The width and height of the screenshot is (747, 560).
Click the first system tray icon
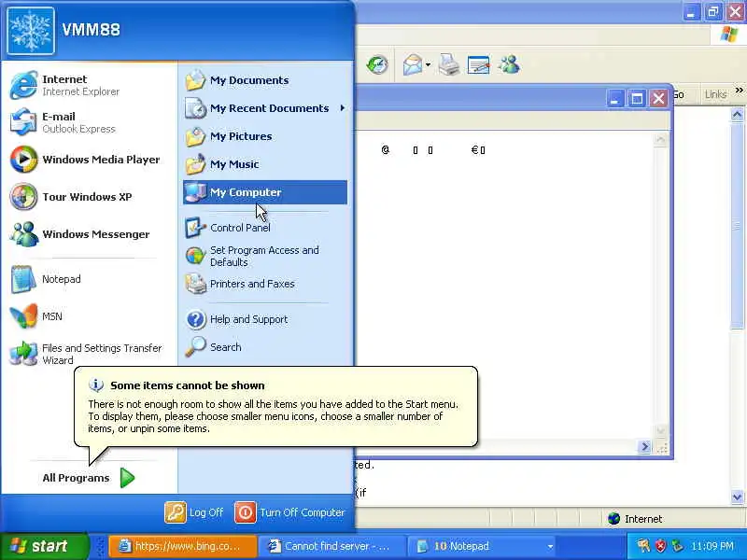coord(643,546)
